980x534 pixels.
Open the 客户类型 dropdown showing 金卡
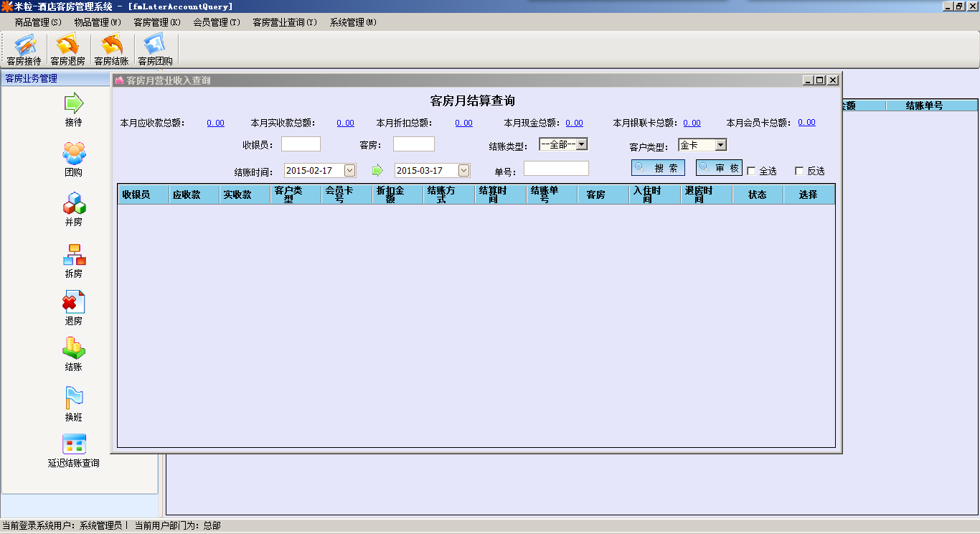720,145
